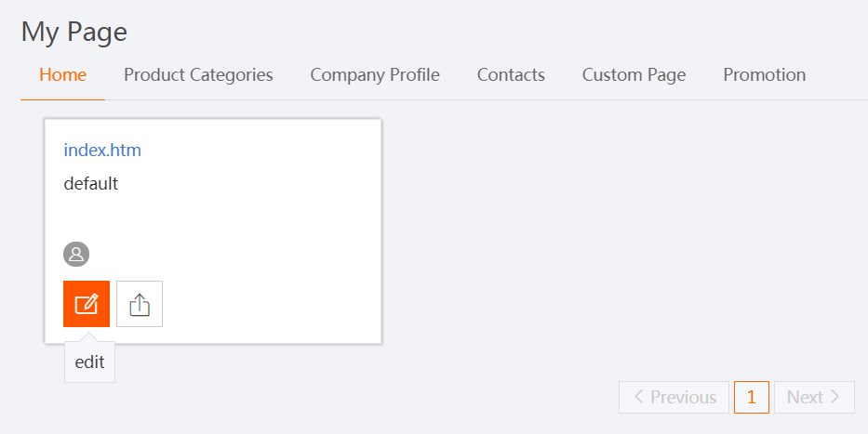Screen dimensions: 868x434
Task: Click the left chevron arrow beside Previous
Action: [639, 398]
